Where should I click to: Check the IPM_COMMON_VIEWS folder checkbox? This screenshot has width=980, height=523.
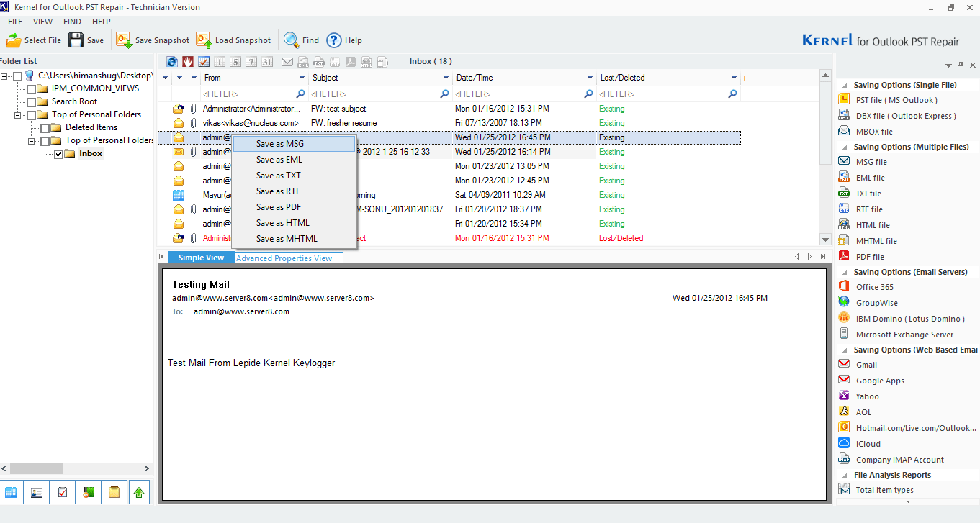(31, 88)
